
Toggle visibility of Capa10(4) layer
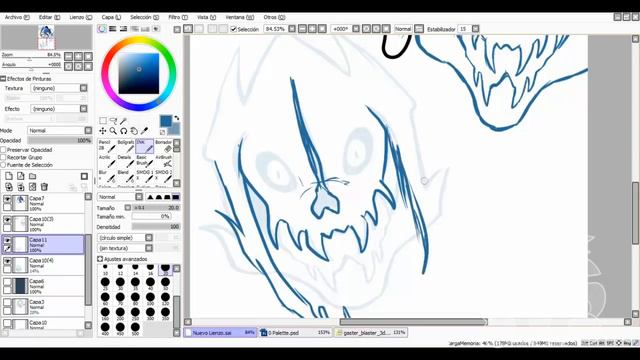pos(7,261)
